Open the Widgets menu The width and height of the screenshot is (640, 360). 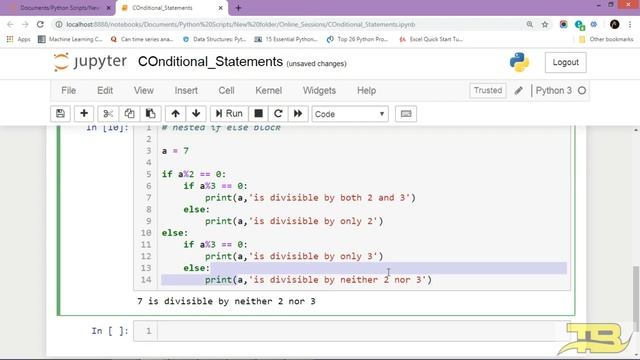319,91
